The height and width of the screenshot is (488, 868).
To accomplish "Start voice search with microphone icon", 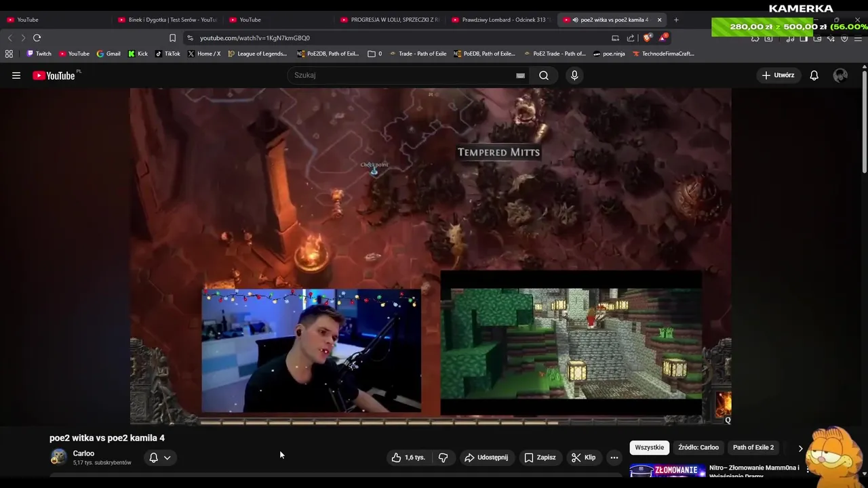I will point(574,75).
